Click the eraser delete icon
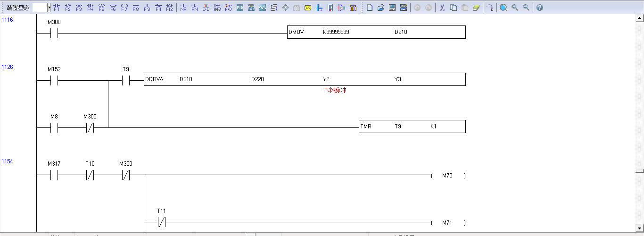This screenshot has height=236, width=644. 476,8
